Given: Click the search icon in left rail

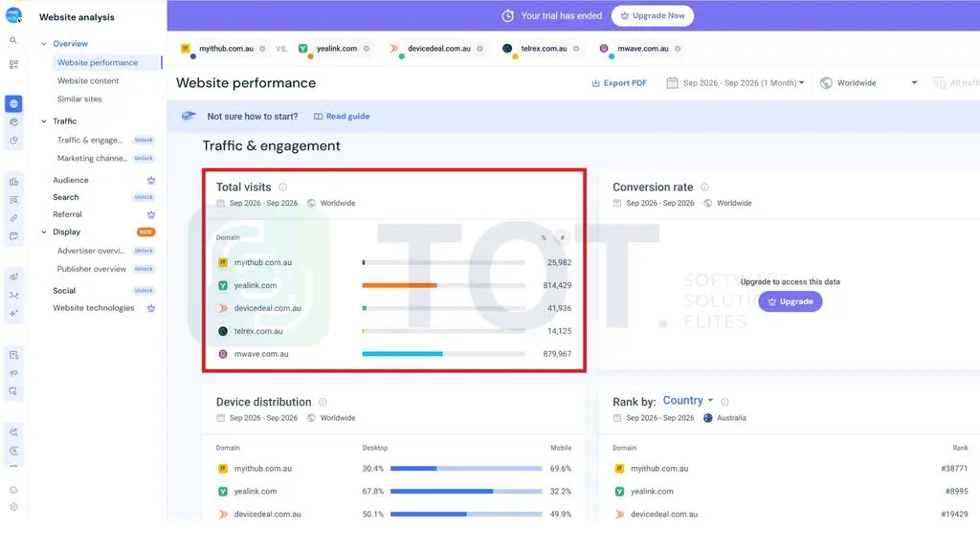Looking at the screenshot, I should (x=13, y=40).
